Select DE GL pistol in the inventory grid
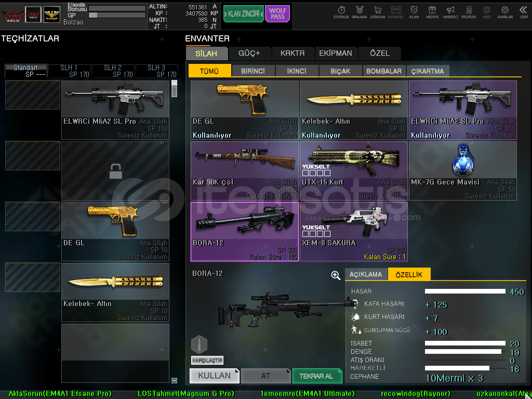The height and width of the screenshot is (399, 532). click(245, 110)
